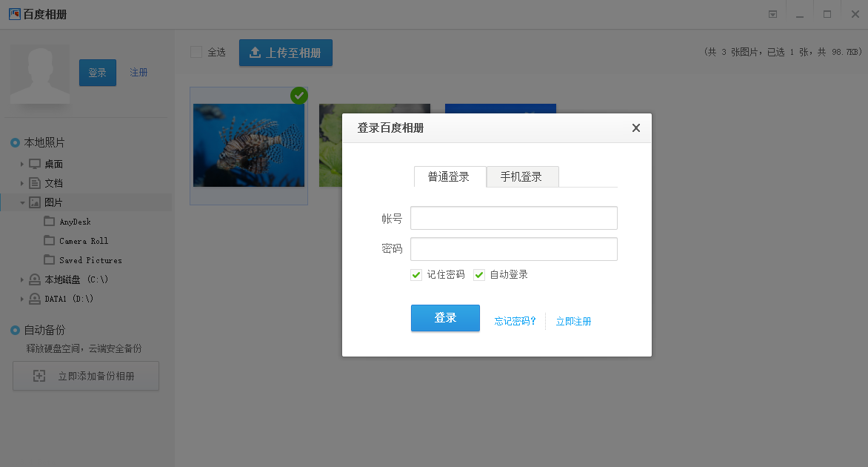Click the Camera Roll folder icon

tap(50, 240)
